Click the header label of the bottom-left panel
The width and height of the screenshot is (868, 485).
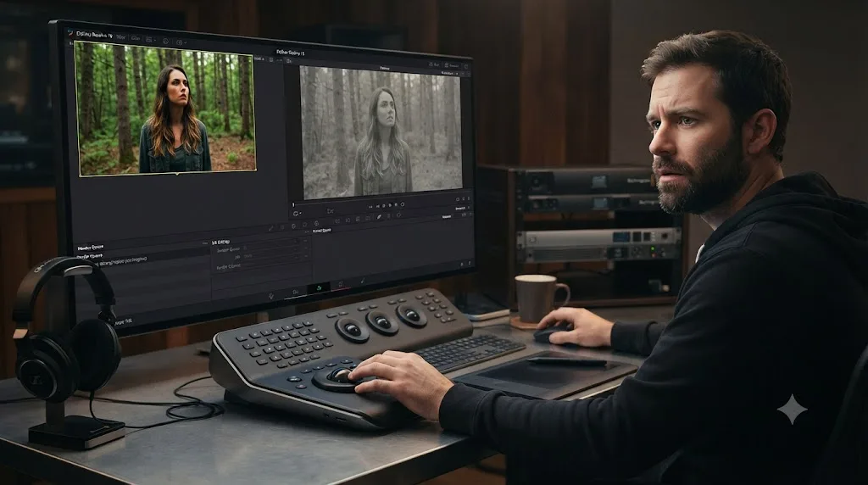(91, 248)
